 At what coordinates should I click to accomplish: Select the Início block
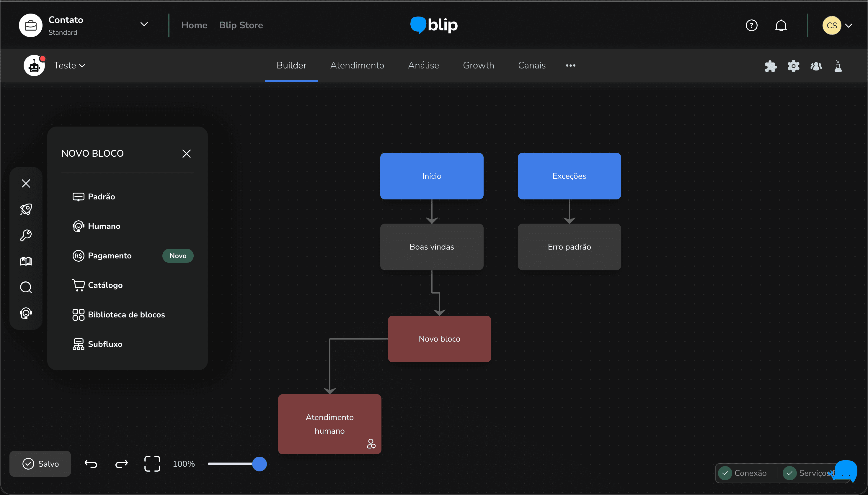point(431,176)
